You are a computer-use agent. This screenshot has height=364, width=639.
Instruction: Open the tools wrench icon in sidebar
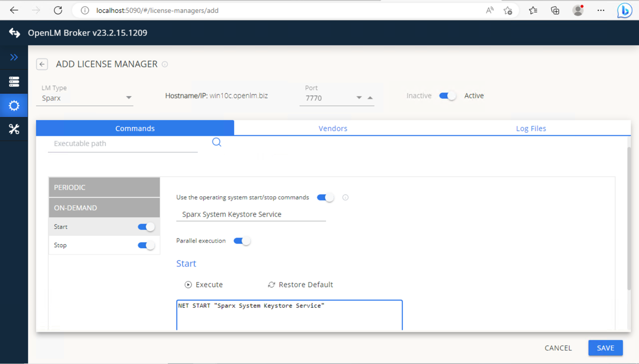click(14, 129)
